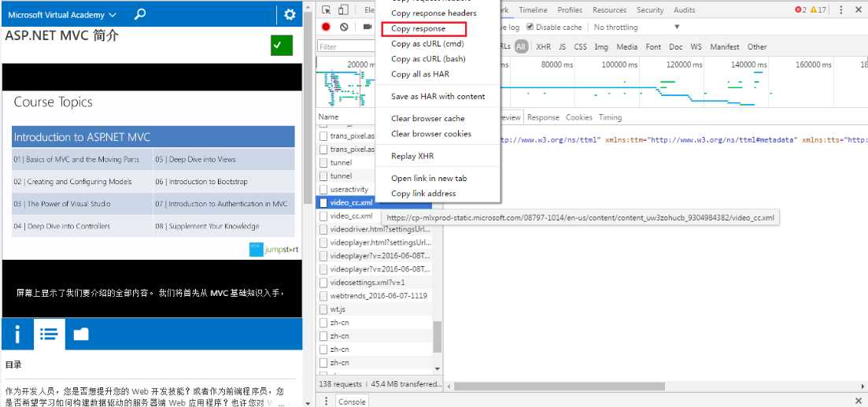Click the Filter text input field
The width and height of the screenshot is (868, 407).
click(x=347, y=47)
